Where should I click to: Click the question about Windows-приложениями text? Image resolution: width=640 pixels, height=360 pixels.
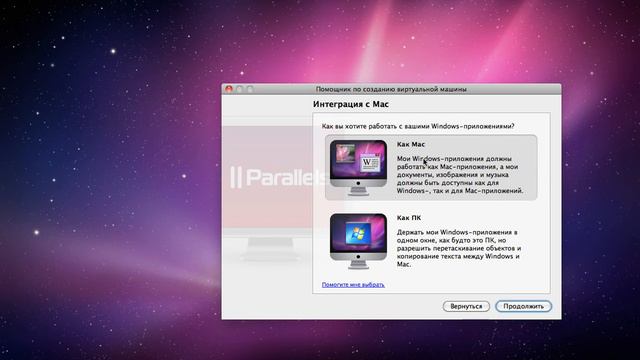click(418, 126)
